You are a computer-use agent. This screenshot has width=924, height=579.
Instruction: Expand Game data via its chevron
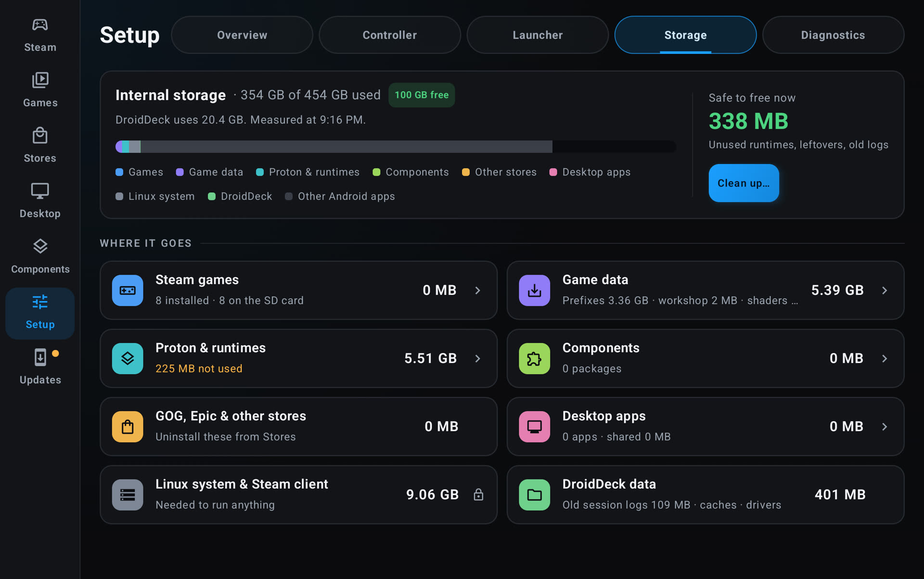[x=885, y=290]
